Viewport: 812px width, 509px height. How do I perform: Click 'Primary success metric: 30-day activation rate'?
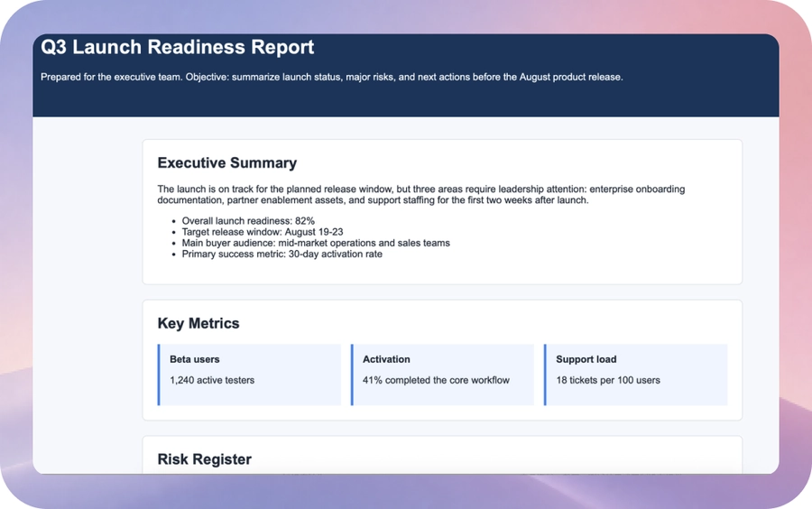pos(281,254)
